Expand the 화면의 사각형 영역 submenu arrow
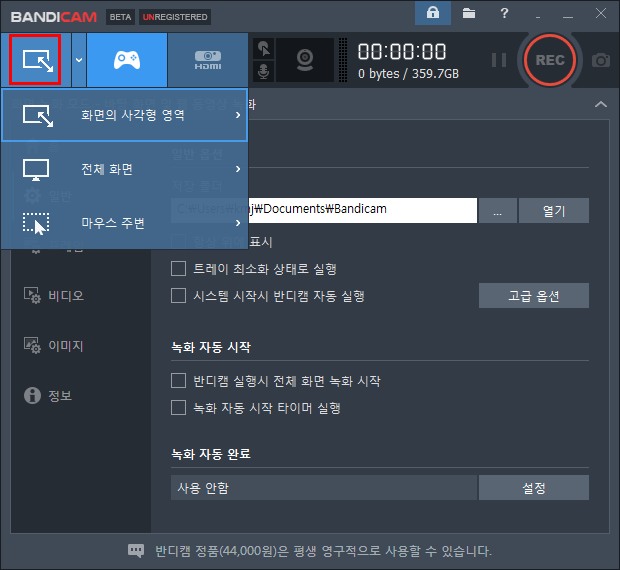 [238, 115]
